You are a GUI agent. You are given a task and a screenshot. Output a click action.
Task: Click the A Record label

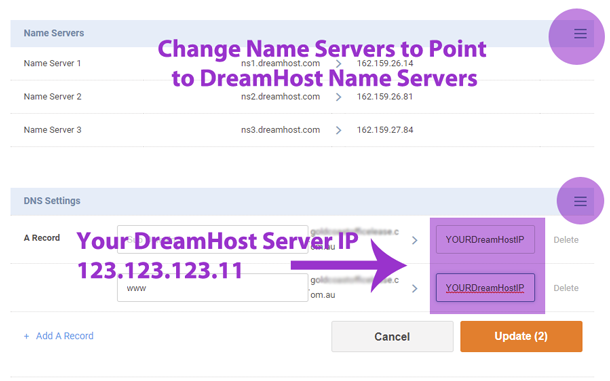(42, 238)
